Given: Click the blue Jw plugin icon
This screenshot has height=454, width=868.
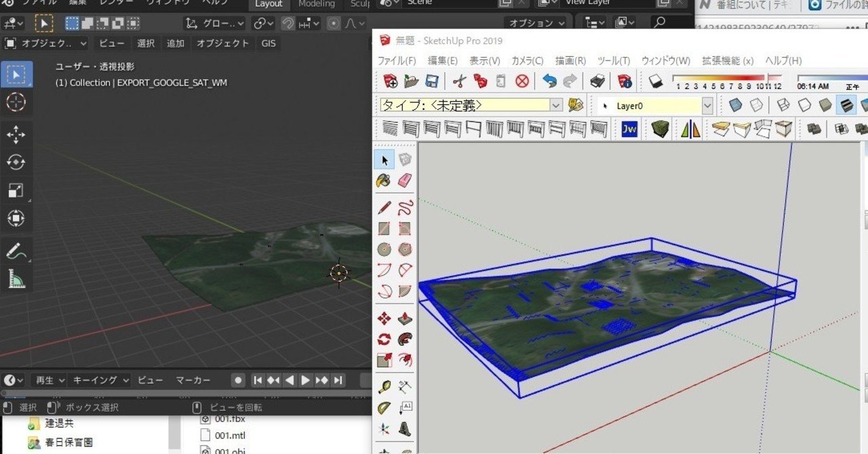Looking at the screenshot, I should 629,129.
